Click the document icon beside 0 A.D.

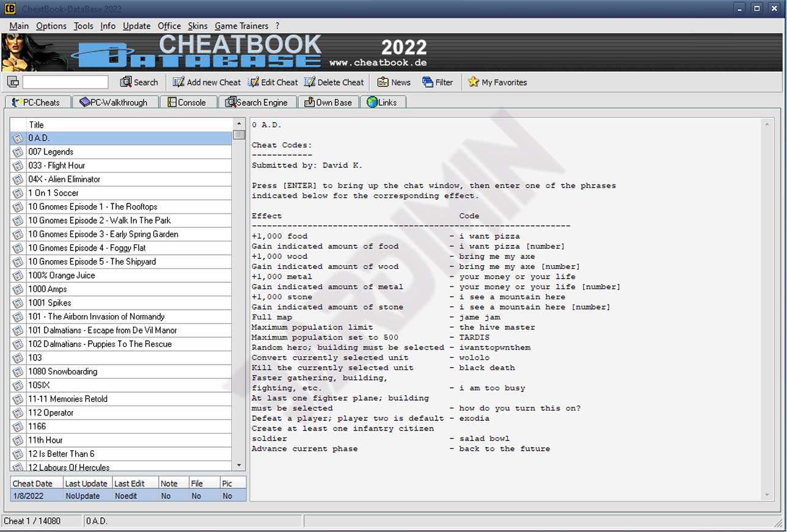[x=18, y=139]
